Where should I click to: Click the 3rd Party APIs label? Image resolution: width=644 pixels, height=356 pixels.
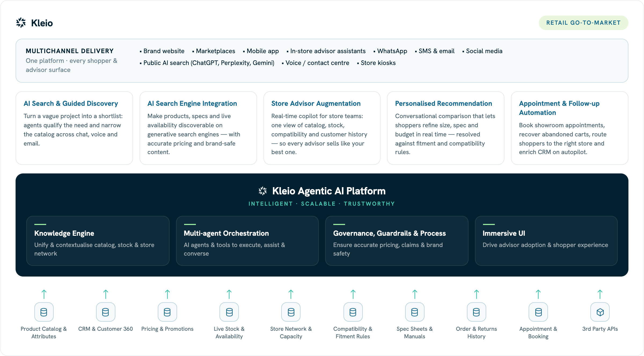click(x=600, y=329)
